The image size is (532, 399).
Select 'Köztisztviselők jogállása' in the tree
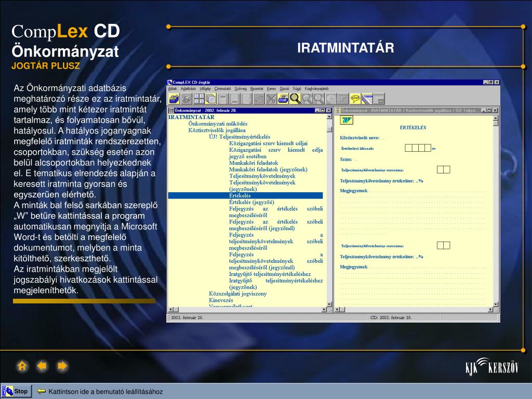point(217,130)
